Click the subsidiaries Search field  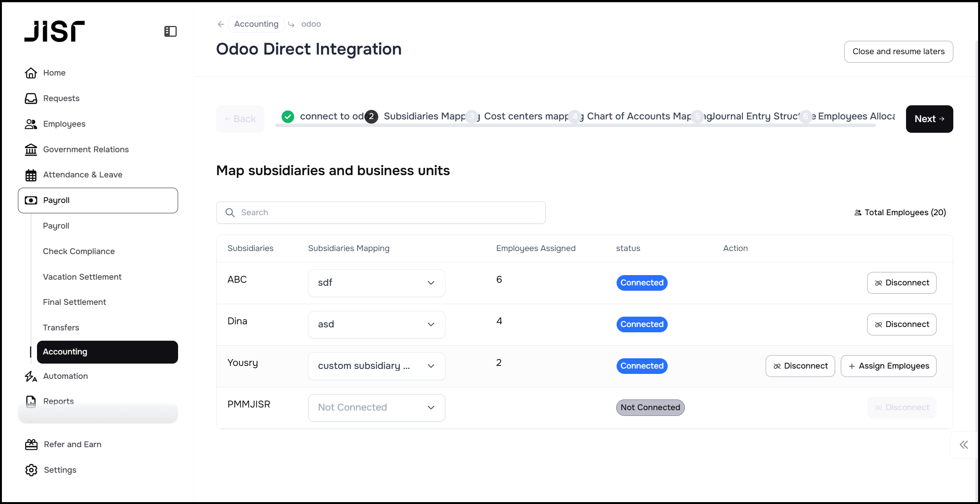pyautogui.click(x=381, y=213)
